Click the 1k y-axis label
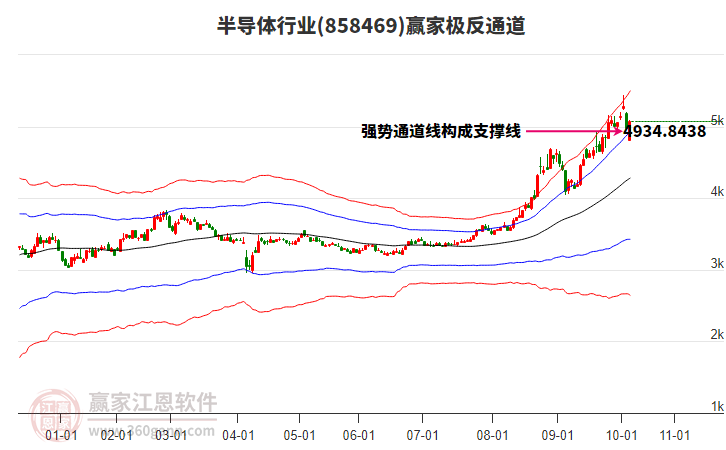This screenshot has width=726, height=450. point(717,406)
